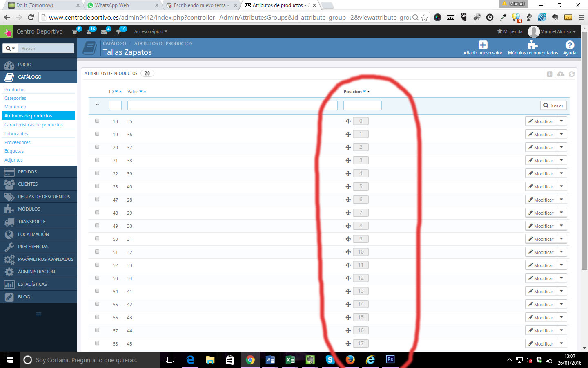Screen dimensions: 588x368
Task: Tick checkbox for row with ID 19
Action: [x=97, y=134]
